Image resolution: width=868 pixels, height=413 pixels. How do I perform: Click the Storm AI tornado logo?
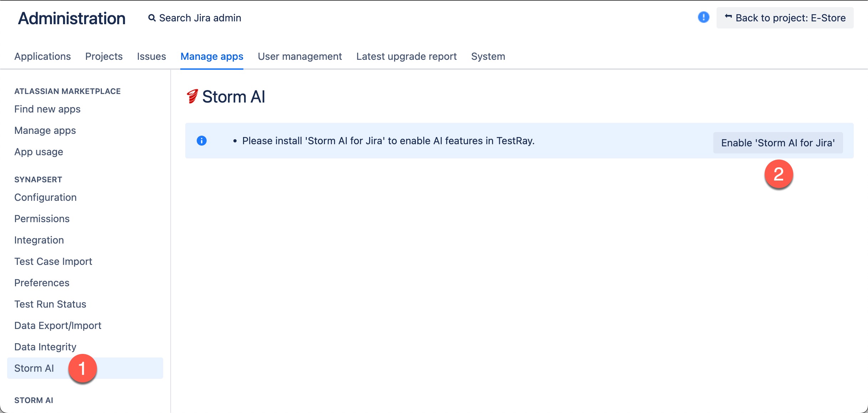coord(192,96)
